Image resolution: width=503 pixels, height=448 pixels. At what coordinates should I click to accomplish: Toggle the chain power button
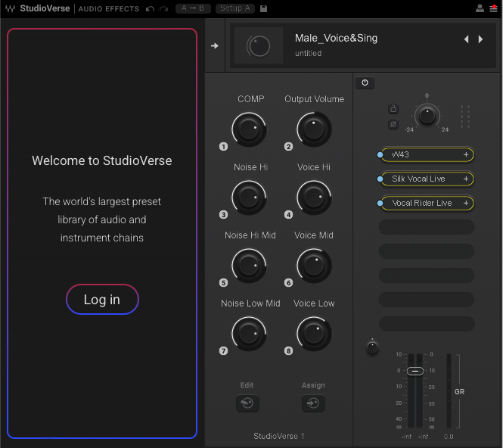(365, 82)
